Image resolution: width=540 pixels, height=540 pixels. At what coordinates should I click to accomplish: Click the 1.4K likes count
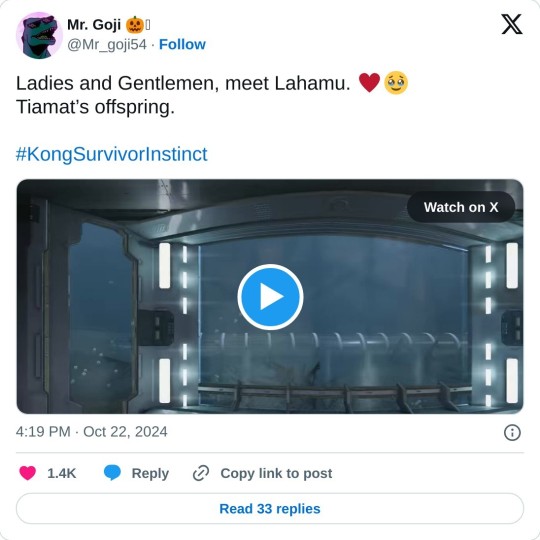62,473
